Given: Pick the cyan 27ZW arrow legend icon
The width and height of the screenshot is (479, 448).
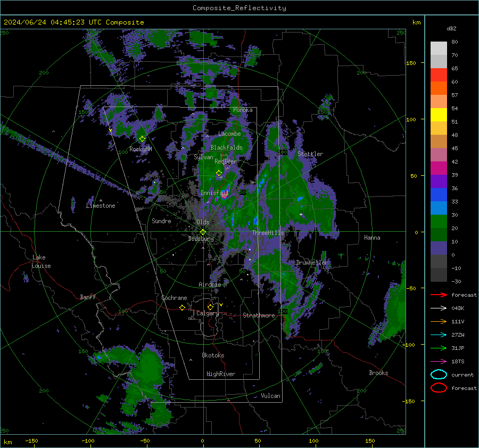Looking at the screenshot, I should click(439, 335).
